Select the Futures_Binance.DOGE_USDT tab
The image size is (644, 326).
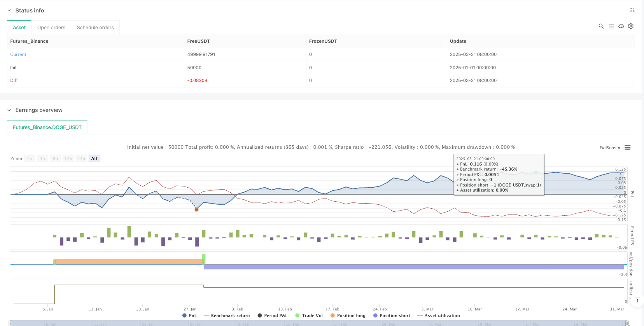47,127
